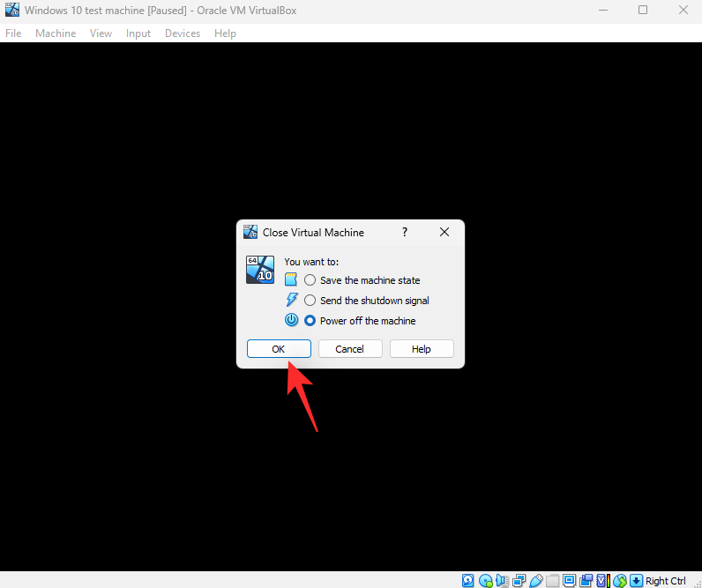Viewport: 702px width, 588px height.
Task: Select the Power off the machine radio button
Action: (310, 321)
